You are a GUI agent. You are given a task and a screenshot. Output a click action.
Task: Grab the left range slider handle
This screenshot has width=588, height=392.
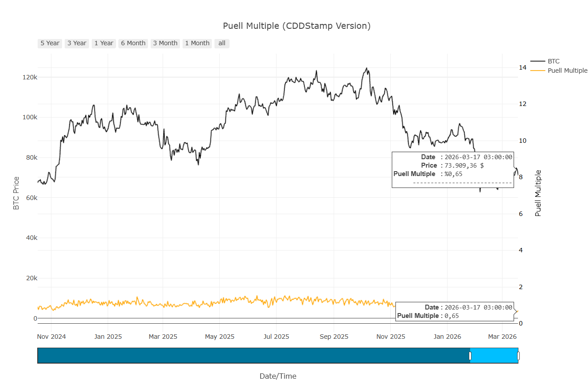[470, 356]
